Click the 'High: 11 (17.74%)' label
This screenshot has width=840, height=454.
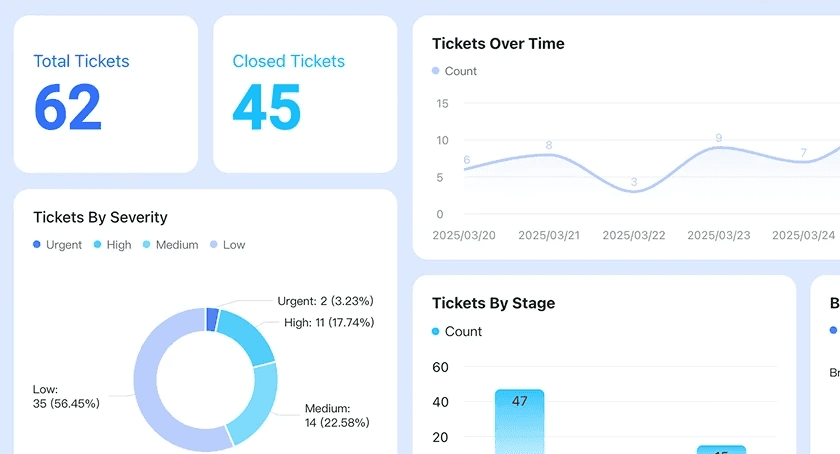click(x=329, y=323)
